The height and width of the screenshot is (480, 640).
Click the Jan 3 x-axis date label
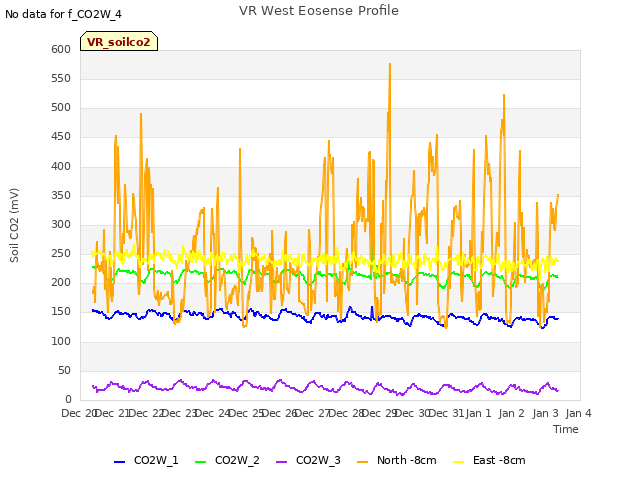point(545,413)
